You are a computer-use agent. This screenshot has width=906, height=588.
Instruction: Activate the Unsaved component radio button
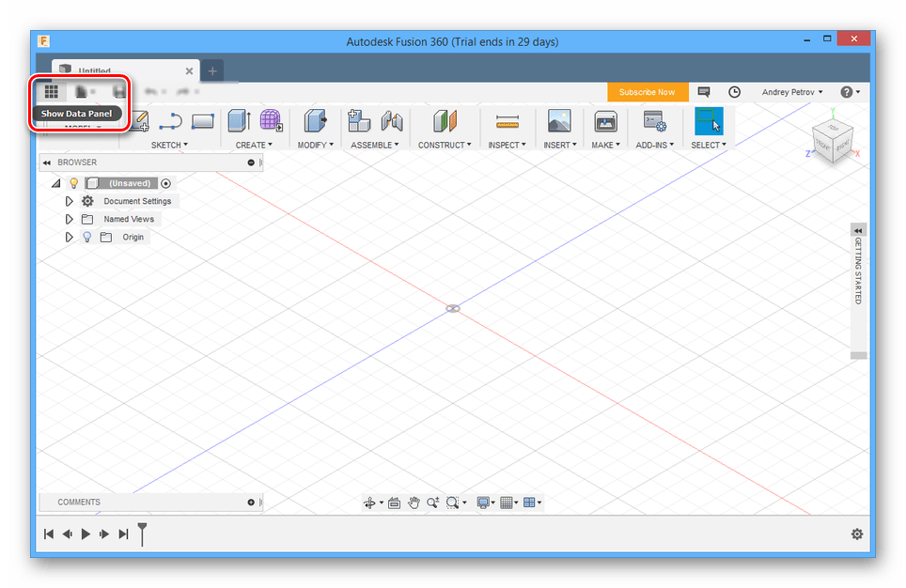165,183
